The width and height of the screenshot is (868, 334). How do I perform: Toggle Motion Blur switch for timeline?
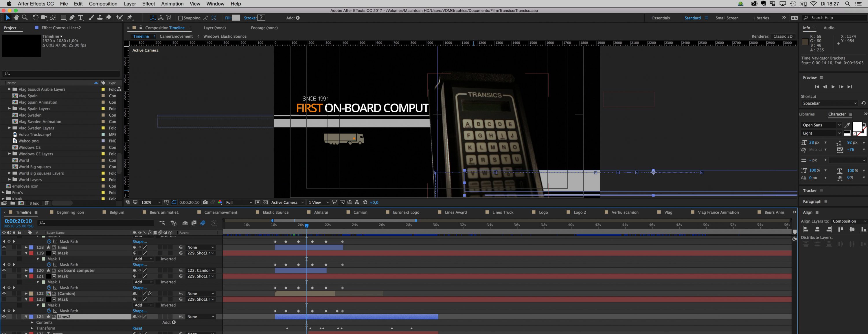click(203, 223)
